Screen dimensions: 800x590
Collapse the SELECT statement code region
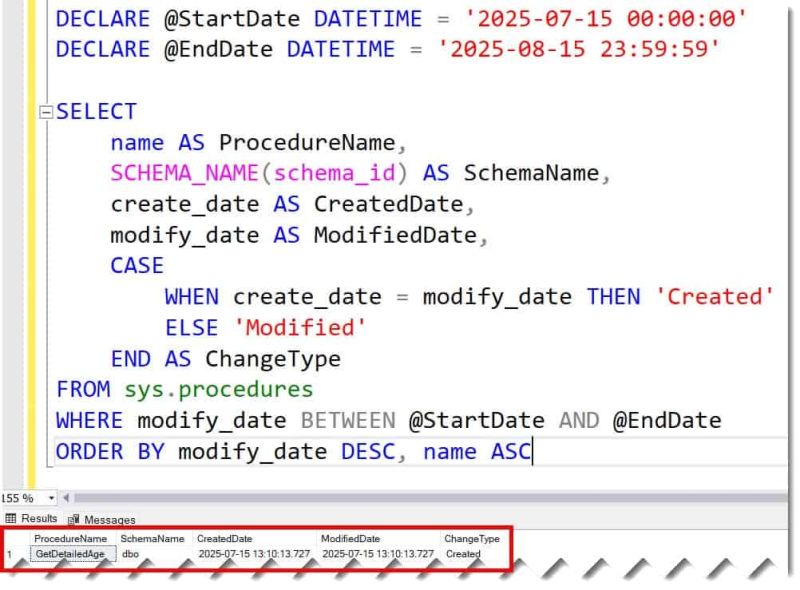pyautogui.click(x=48, y=111)
